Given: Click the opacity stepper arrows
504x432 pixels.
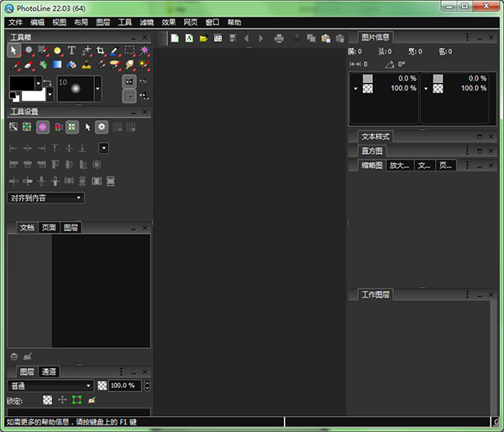Looking at the screenshot, I should pos(147,386).
